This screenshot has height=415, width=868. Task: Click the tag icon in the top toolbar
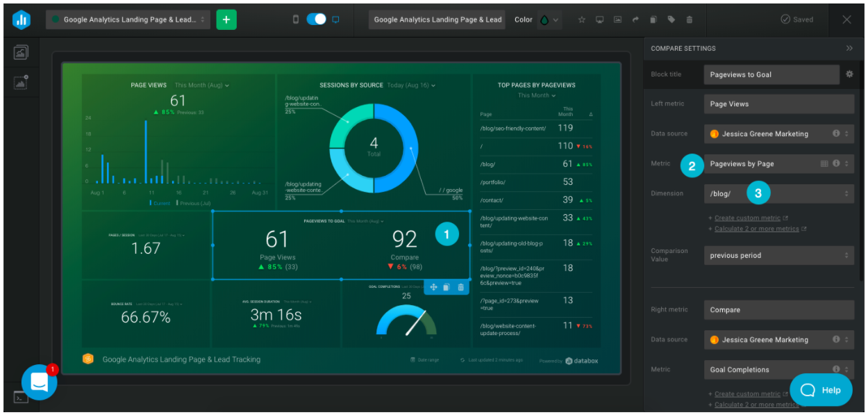[671, 19]
